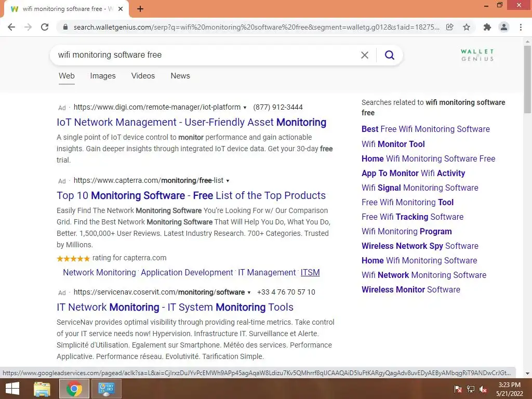This screenshot has width=532, height=399.
Task: Open Free Wifi Tracking Software search
Action: (412, 217)
